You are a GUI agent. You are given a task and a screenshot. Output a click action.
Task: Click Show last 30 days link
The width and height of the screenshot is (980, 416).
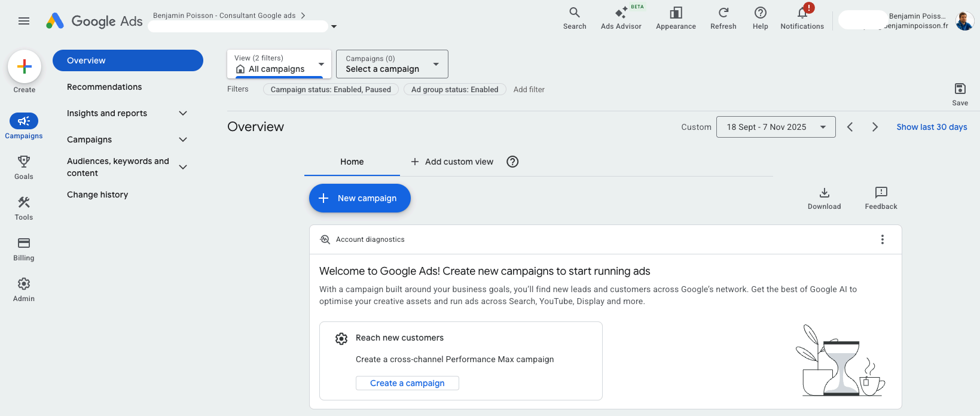pos(932,127)
